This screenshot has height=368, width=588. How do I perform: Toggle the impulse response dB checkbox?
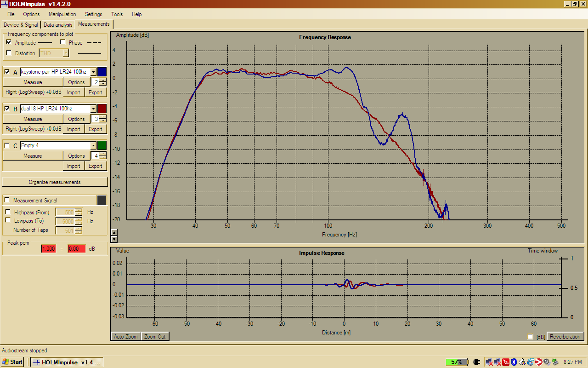tap(531, 337)
